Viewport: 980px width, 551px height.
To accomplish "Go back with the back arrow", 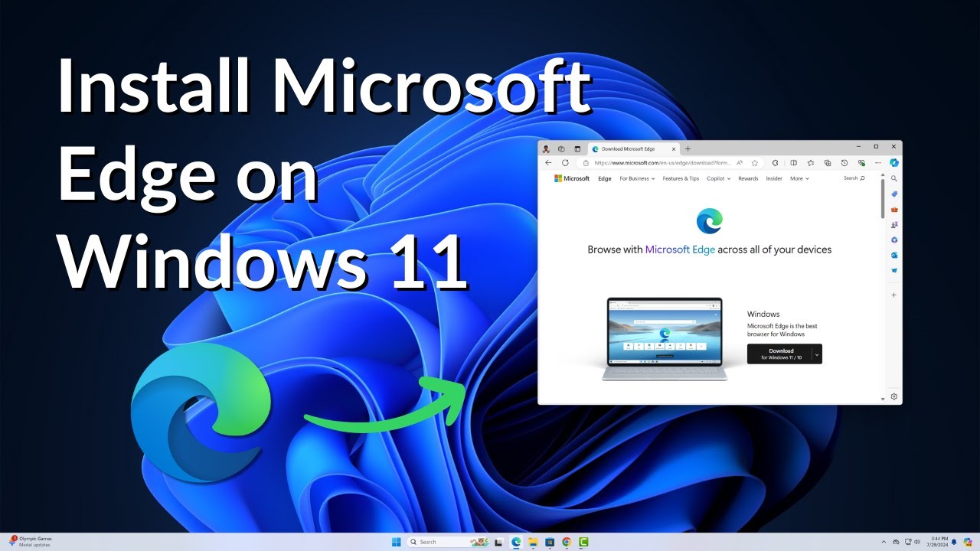I will pos(548,163).
